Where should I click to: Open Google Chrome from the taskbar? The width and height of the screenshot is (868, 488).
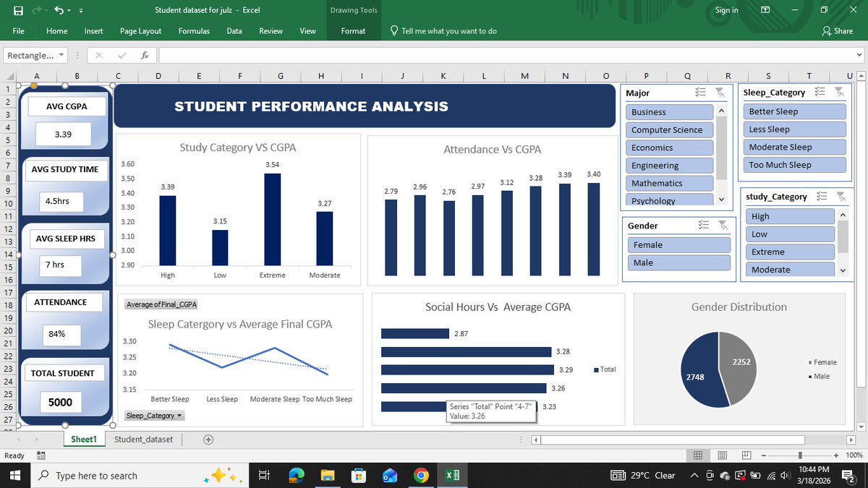coord(421,476)
